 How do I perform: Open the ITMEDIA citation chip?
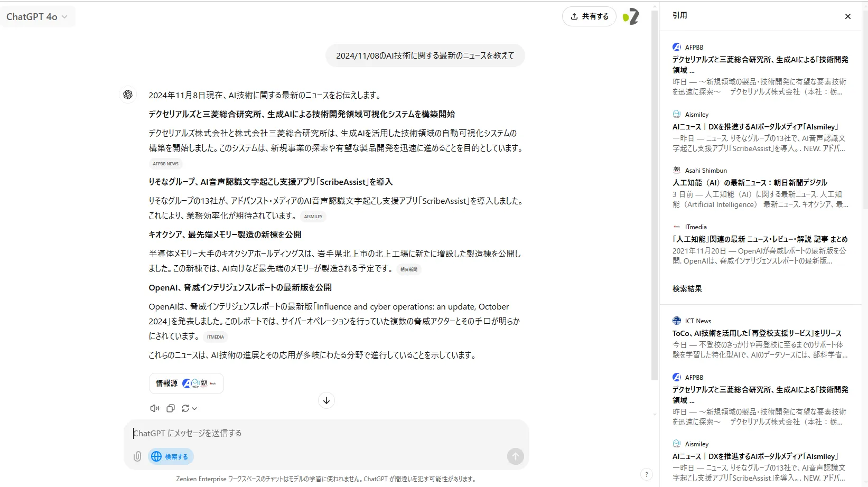216,337
